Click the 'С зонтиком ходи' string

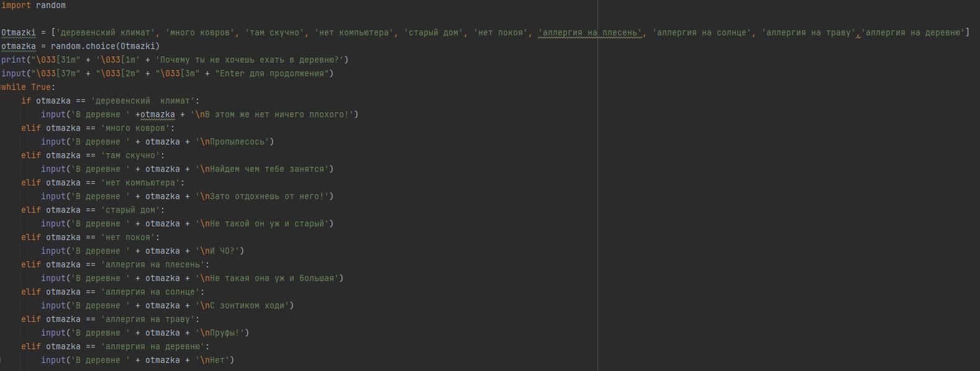point(248,306)
